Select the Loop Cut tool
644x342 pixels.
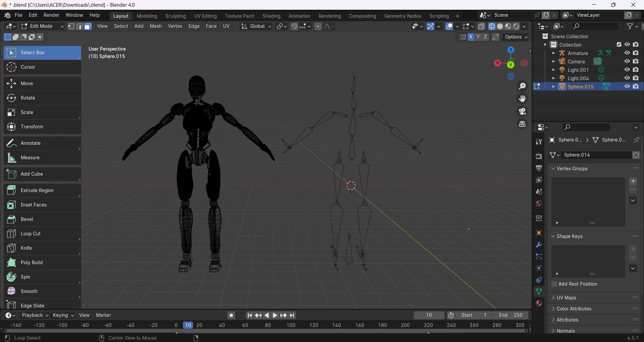tap(42, 234)
